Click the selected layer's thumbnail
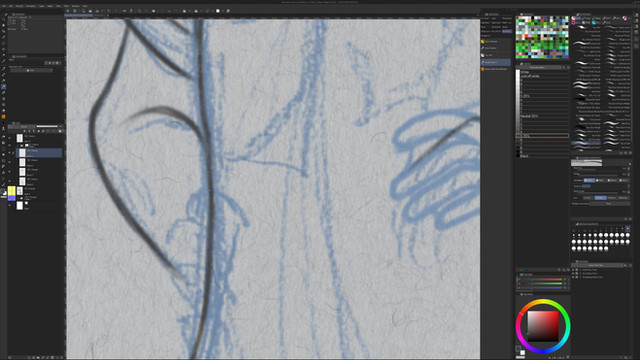Viewport: 640px width, 360px height. [22, 153]
